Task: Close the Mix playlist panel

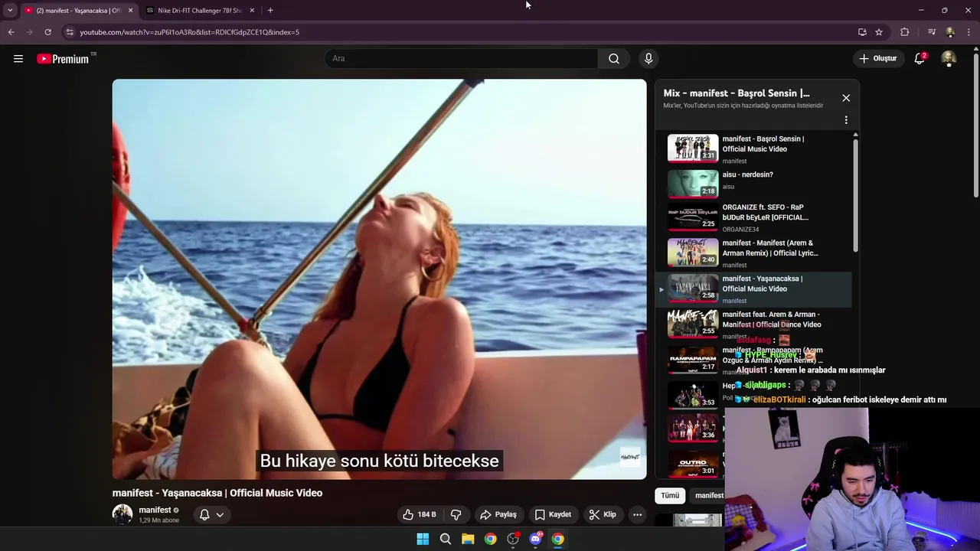Action: [846, 98]
